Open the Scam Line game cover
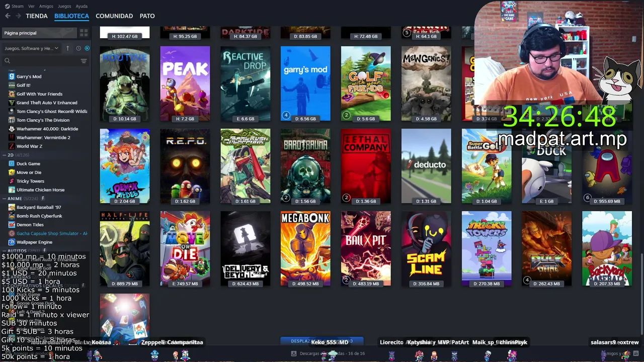The height and width of the screenshot is (362, 644). pos(426,248)
